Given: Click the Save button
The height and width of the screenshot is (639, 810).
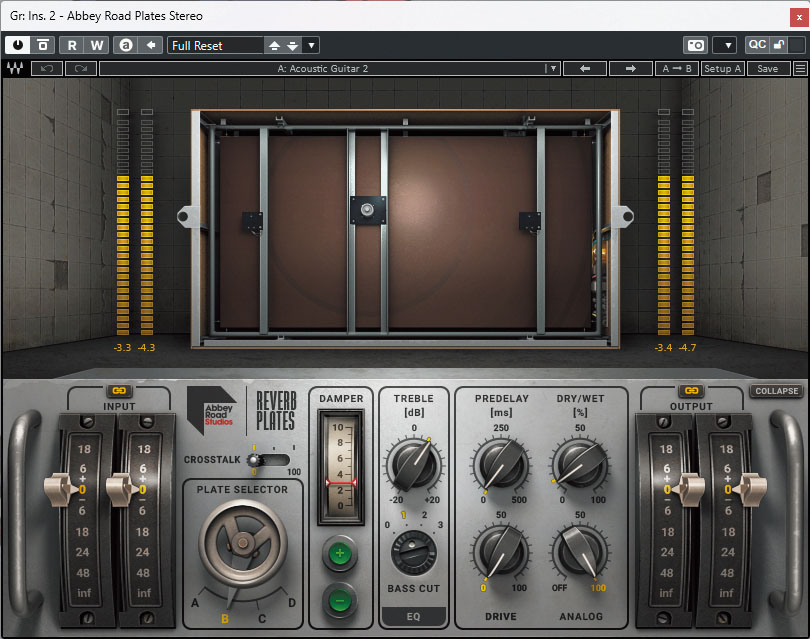Looking at the screenshot, I should (x=768, y=69).
